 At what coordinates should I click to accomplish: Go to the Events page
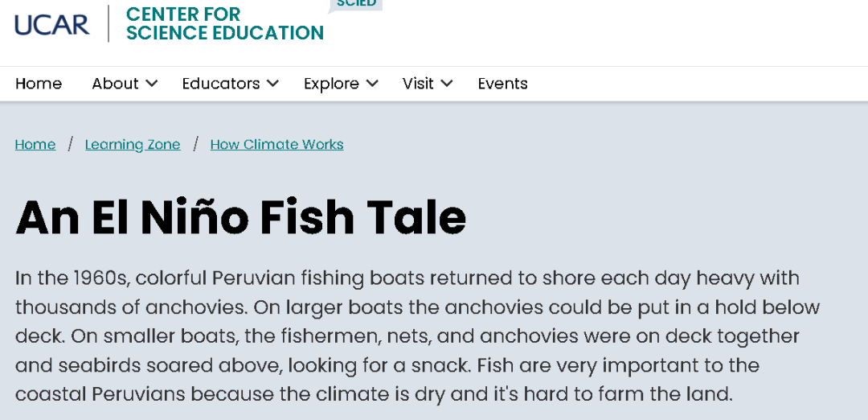click(502, 84)
